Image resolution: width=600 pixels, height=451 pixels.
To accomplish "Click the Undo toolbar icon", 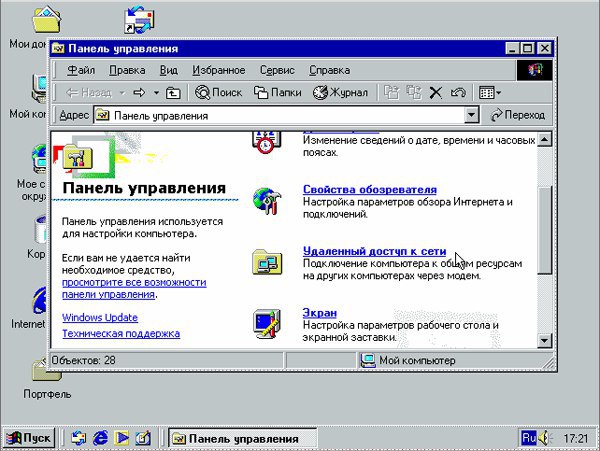I will [458, 93].
